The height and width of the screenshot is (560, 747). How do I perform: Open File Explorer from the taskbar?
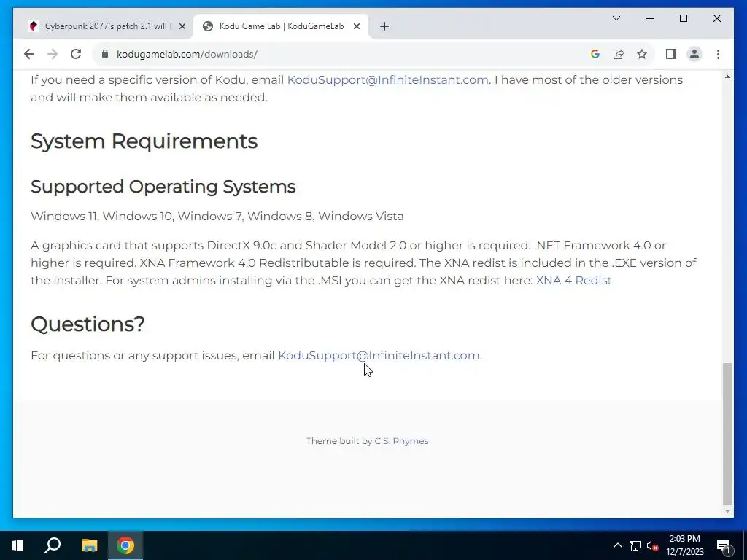[x=89, y=545]
